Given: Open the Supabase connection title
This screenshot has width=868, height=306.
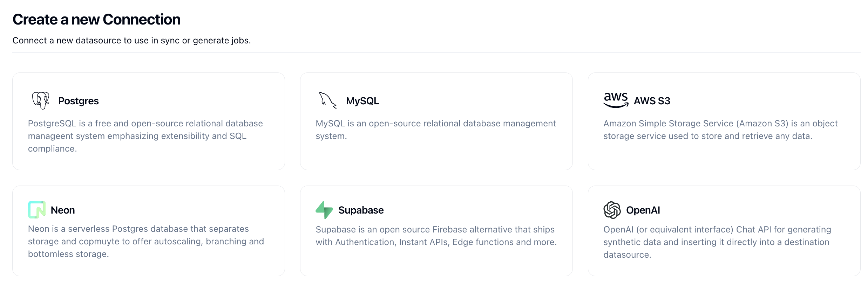Looking at the screenshot, I should coord(361,210).
